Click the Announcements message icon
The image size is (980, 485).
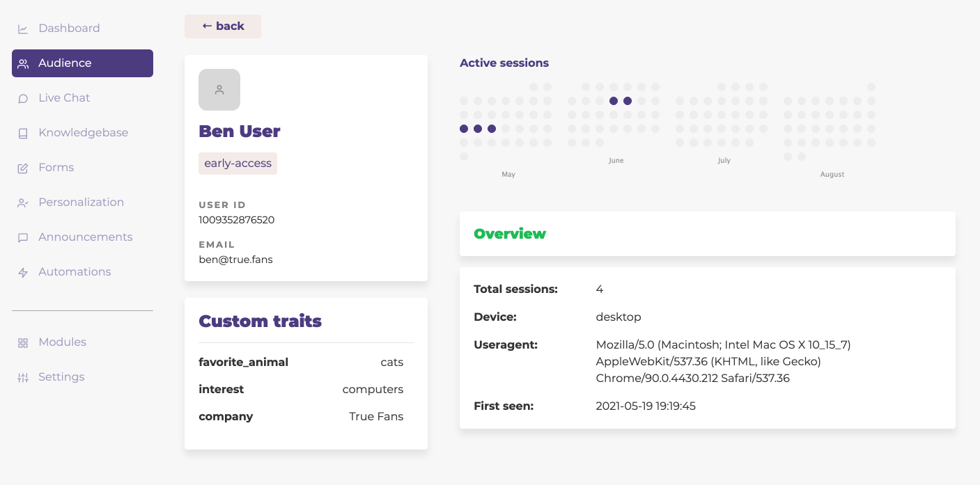23,237
